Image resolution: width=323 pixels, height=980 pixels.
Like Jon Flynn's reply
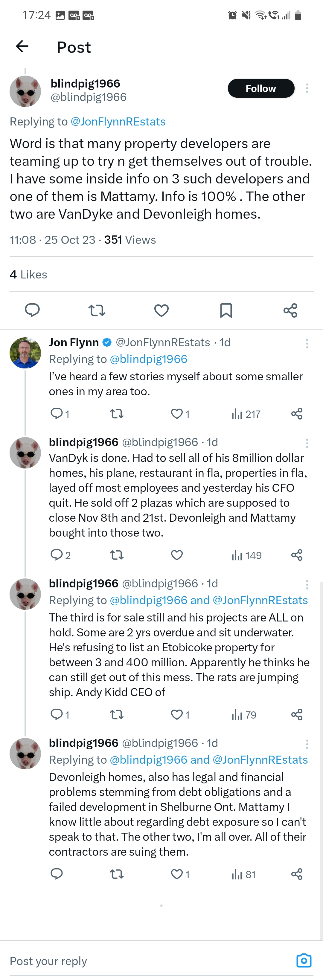tap(177, 414)
